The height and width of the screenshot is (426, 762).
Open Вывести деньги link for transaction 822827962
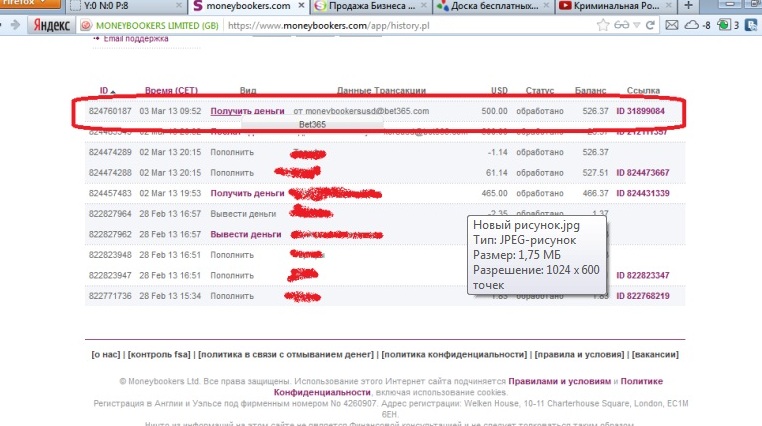tap(245, 234)
